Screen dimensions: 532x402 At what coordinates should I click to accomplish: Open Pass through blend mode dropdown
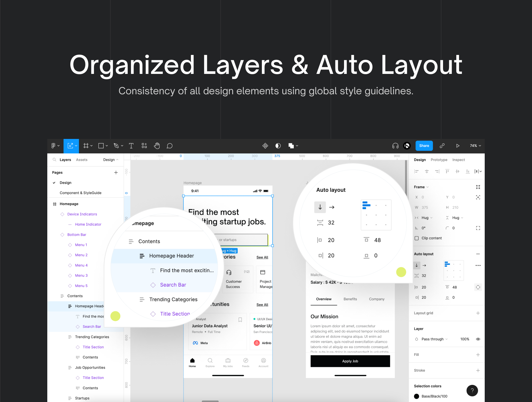pos(434,339)
